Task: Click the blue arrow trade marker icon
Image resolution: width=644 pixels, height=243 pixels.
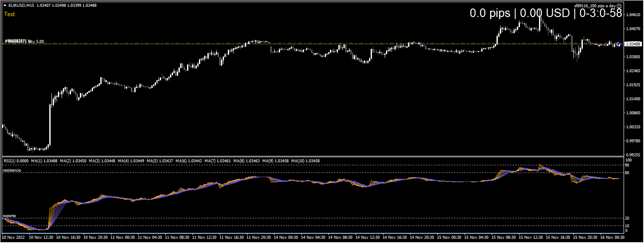Action: [x=618, y=44]
